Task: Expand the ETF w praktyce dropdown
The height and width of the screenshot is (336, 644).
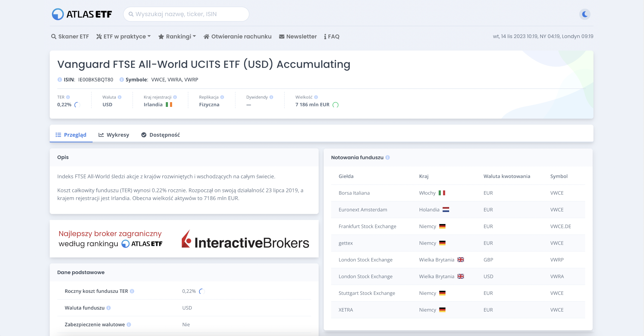Action: pyautogui.click(x=123, y=37)
